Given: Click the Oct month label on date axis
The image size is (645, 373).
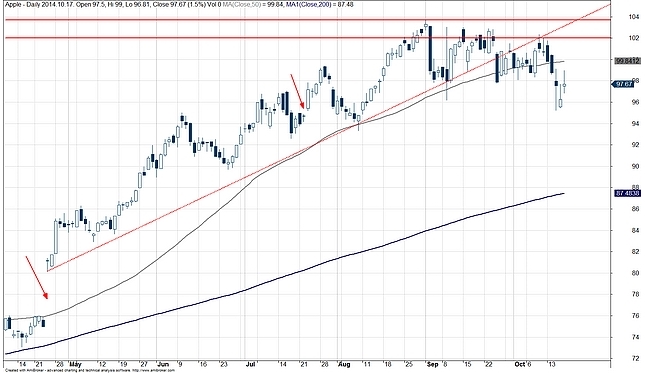Looking at the screenshot, I should pyautogui.click(x=520, y=364).
